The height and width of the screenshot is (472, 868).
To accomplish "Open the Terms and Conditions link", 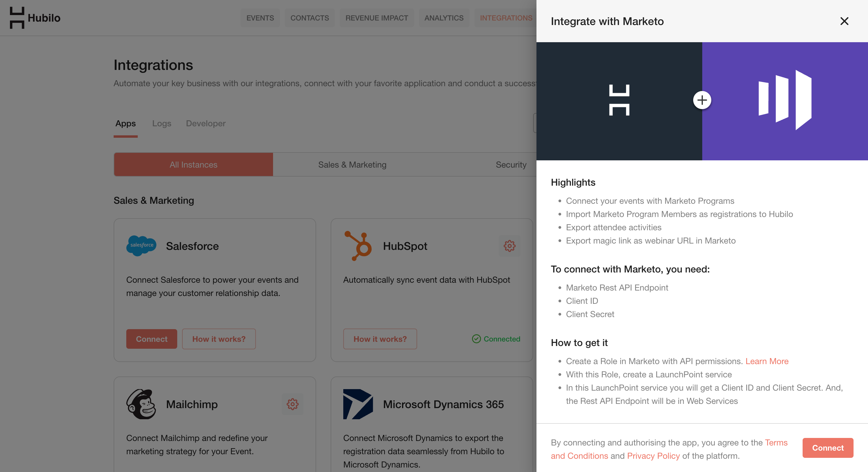I will [669, 449].
